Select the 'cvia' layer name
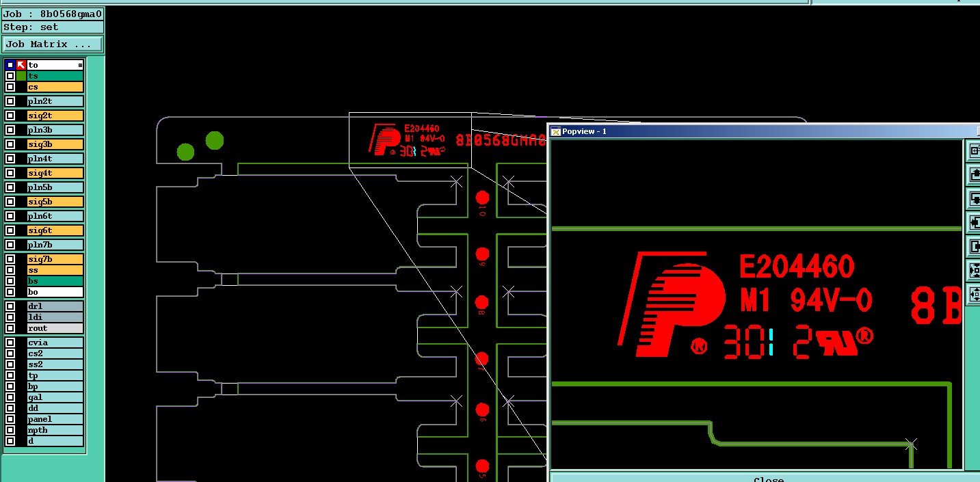The width and height of the screenshot is (980, 482). point(55,343)
